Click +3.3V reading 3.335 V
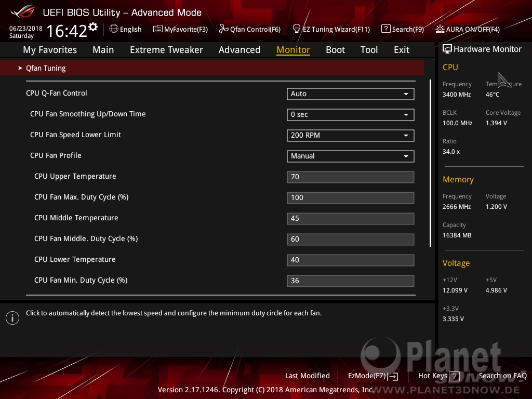 (x=453, y=319)
